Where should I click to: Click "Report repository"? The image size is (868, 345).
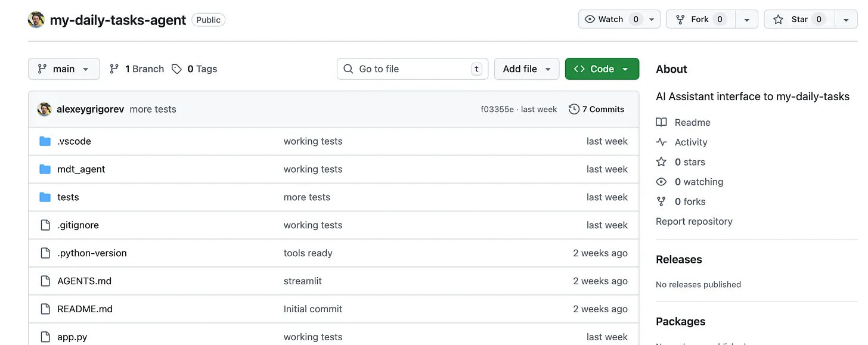694,221
